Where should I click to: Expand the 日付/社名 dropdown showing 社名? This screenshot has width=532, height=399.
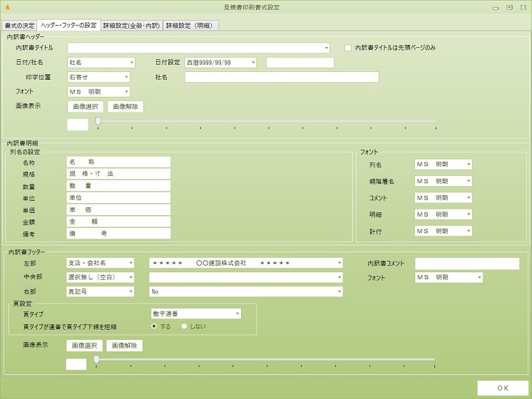click(x=101, y=63)
